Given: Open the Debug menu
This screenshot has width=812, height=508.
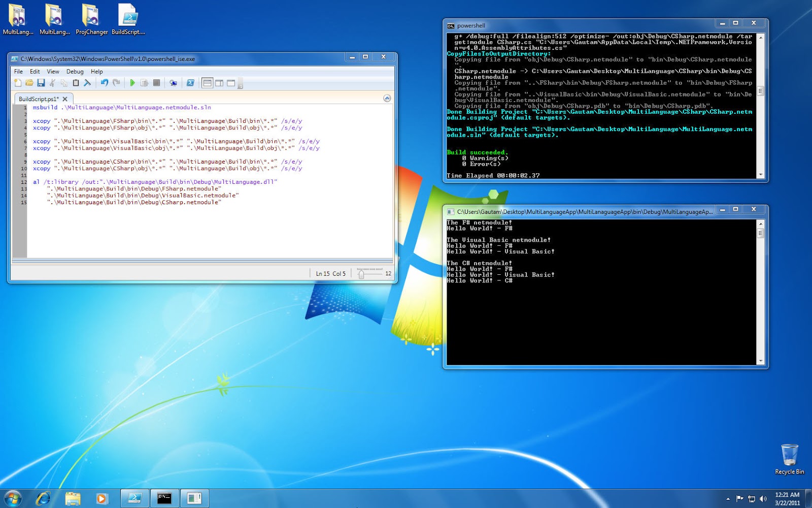Looking at the screenshot, I should (75, 71).
